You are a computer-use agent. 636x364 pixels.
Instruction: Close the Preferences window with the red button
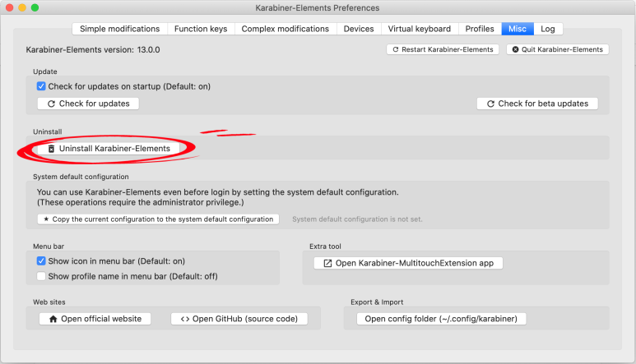click(x=9, y=7)
